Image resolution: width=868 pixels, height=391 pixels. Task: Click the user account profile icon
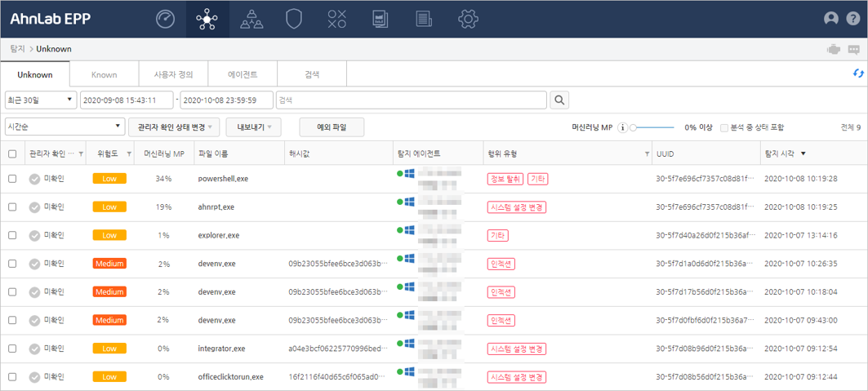coord(831,19)
